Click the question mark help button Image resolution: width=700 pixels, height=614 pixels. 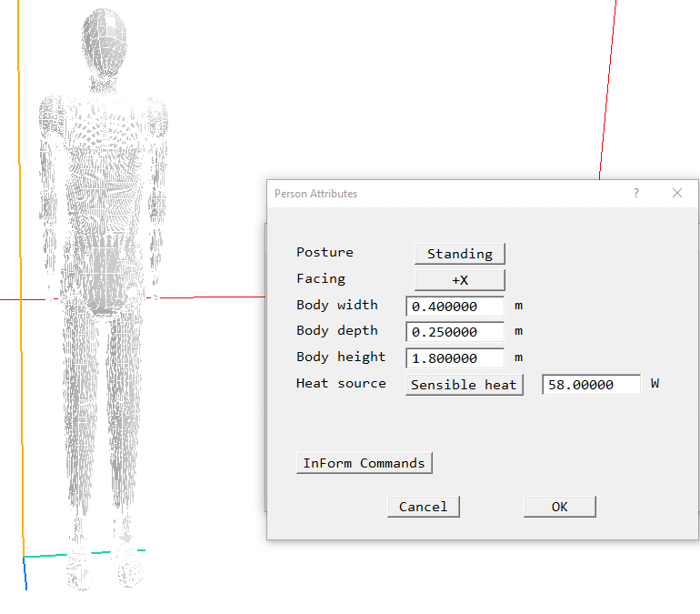coord(636,193)
